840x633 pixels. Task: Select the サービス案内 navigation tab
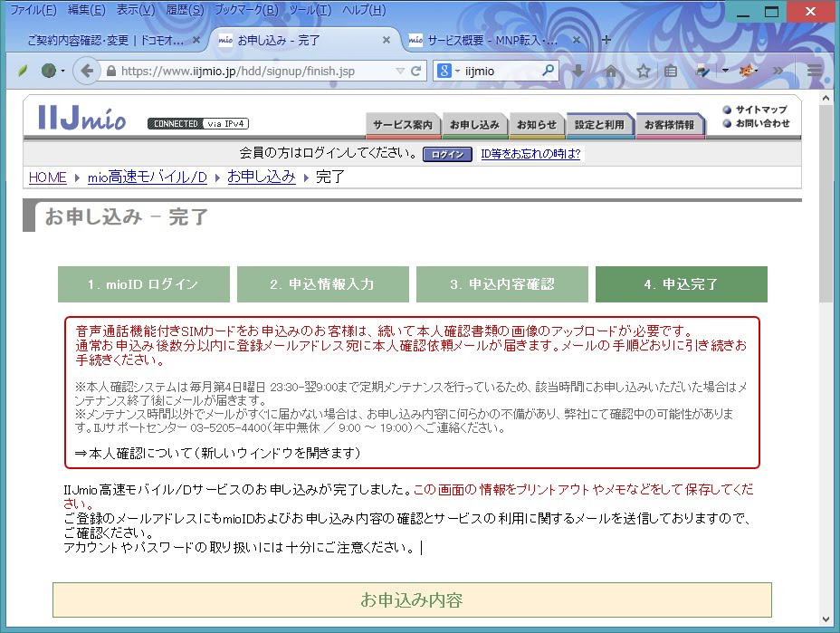403,125
